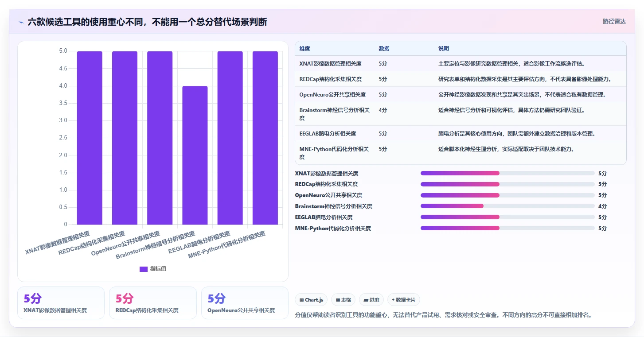
Task: Click the XNAT影像数据管理相关度 5分 data card
Action: coord(61,303)
